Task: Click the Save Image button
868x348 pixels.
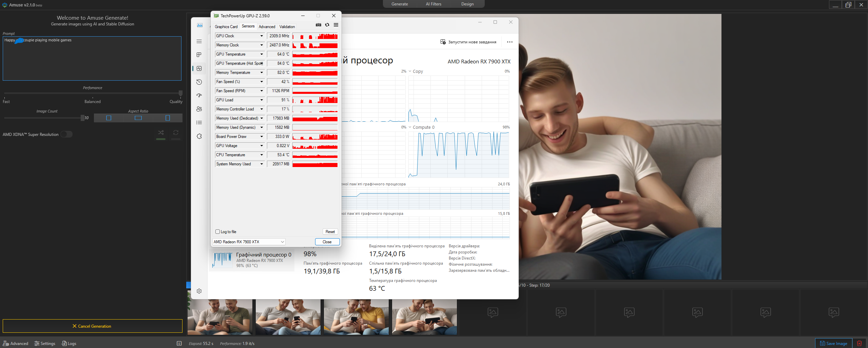Action: pyautogui.click(x=834, y=343)
